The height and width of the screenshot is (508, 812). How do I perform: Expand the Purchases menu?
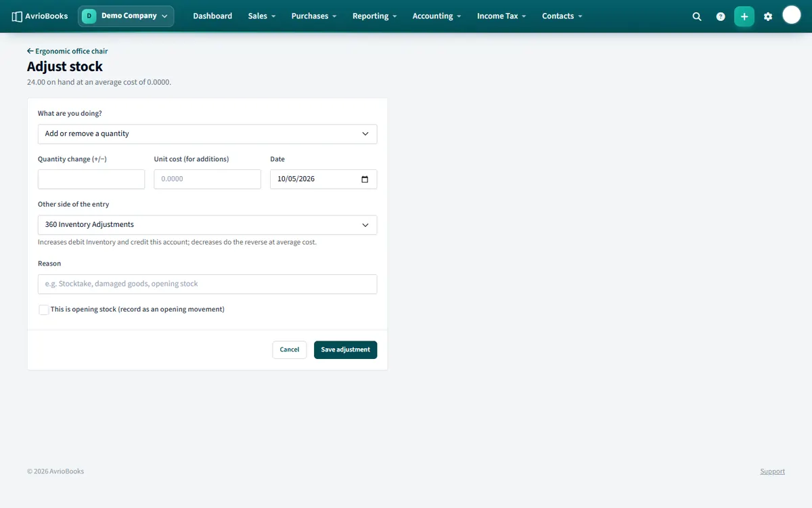314,16
